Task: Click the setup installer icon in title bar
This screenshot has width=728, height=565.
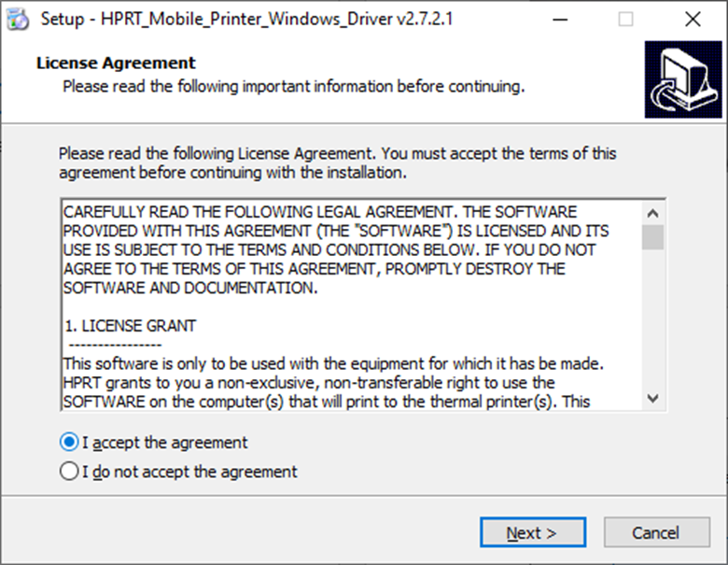Action: (18, 19)
